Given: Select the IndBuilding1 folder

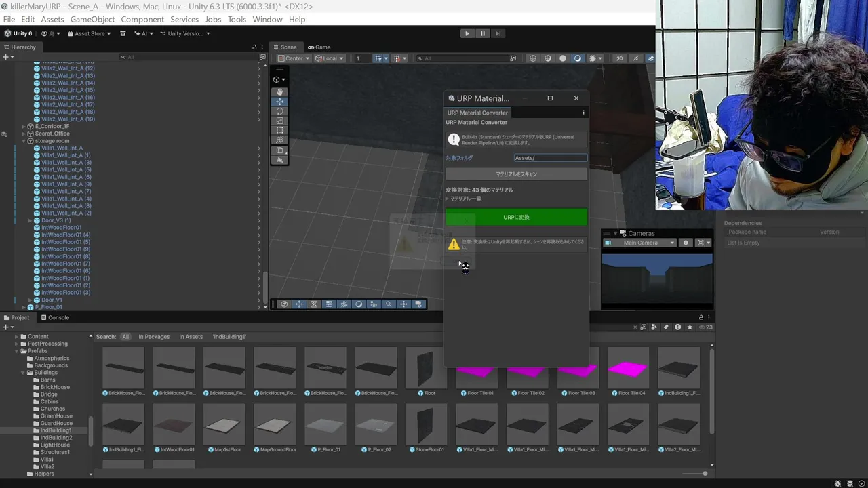Looking at the screenshot, I should click(x=56, y=430).
